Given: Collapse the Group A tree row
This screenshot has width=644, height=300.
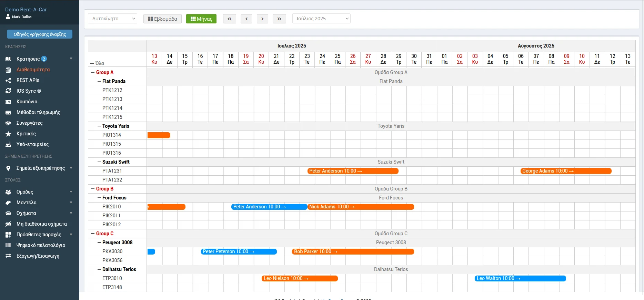Looking at the screenshot, I should [93, 72].
